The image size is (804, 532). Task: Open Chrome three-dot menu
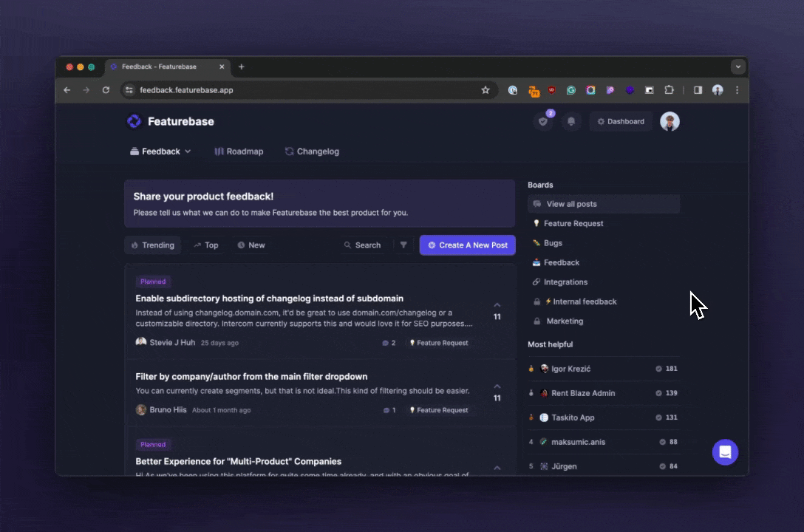pyautogui.click(x=737, y=90)
